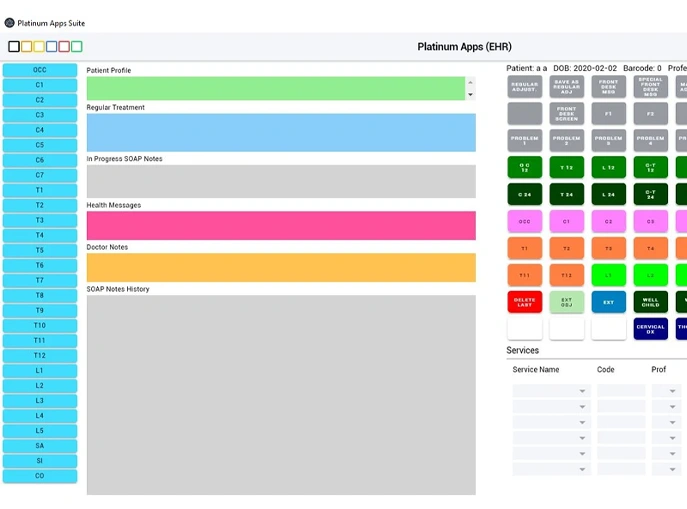Click the Front Desk Msg button
The height and width of the screenshot is (509, 687).
pyautogui.click(x=609, y=87)
